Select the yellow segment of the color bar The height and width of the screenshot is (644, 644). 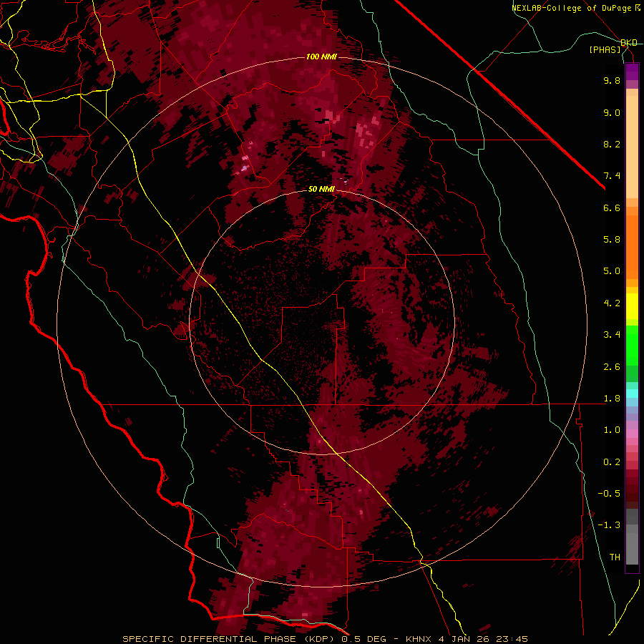[632, 306]
